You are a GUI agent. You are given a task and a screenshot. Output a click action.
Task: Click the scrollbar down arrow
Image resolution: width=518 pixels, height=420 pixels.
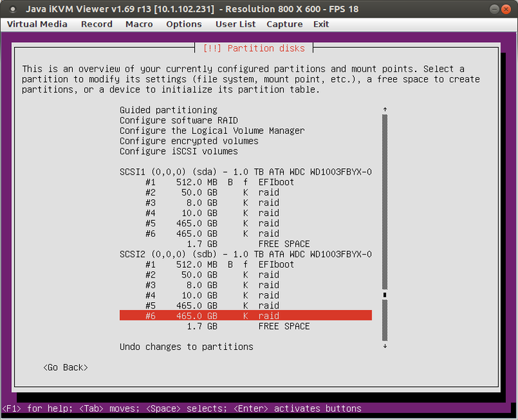pos(385,346)
